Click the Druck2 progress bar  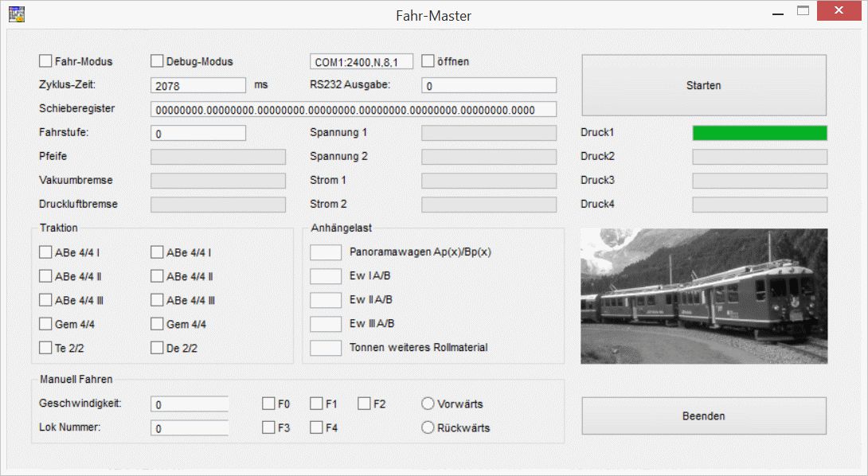click(x=760, y=157)
